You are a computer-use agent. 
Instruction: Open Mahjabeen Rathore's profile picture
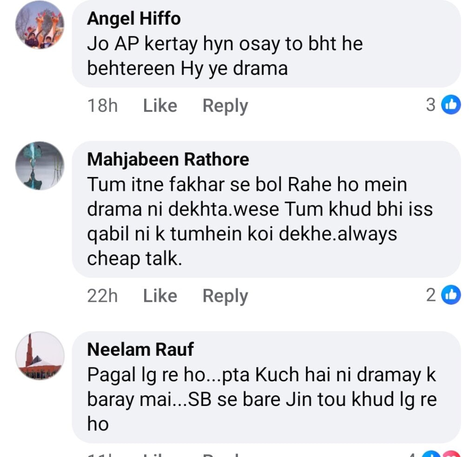[x=40, y=166]
